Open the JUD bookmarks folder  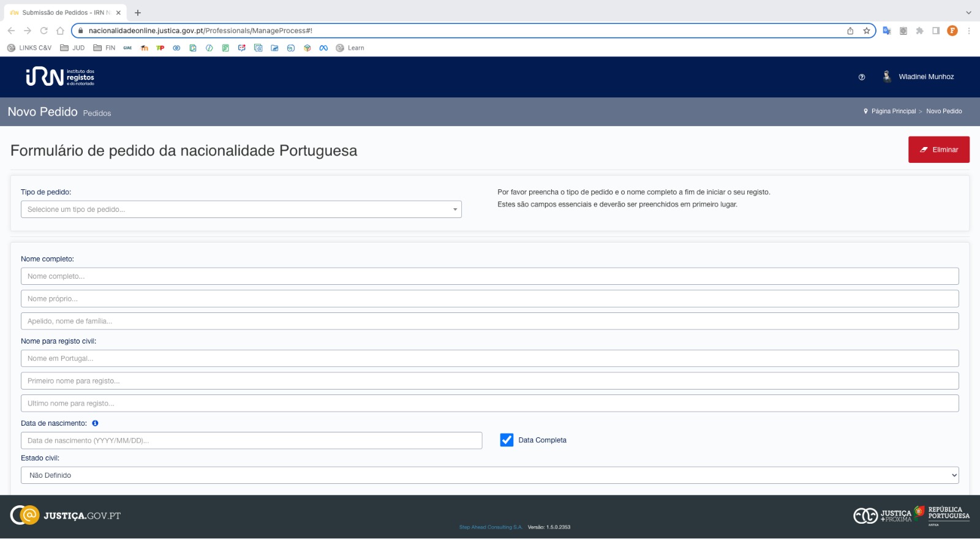[x=72, y=48]
